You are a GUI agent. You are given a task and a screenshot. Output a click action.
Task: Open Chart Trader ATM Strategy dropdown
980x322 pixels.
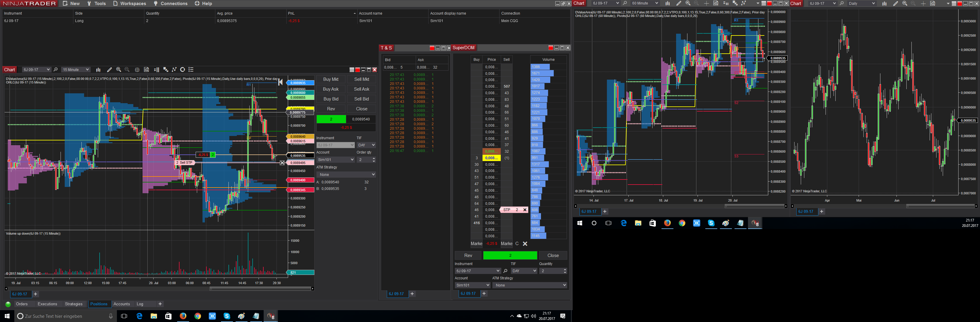346,174
